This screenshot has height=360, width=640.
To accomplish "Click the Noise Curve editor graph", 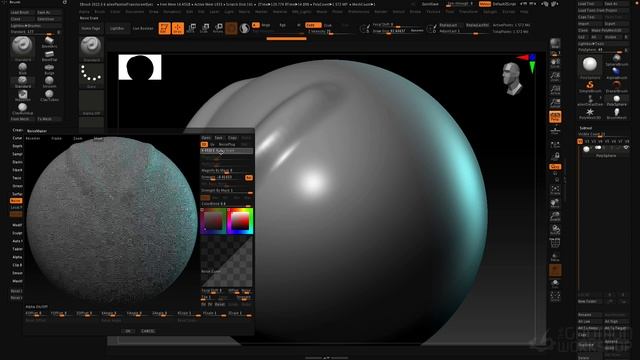I will (227, 261).
